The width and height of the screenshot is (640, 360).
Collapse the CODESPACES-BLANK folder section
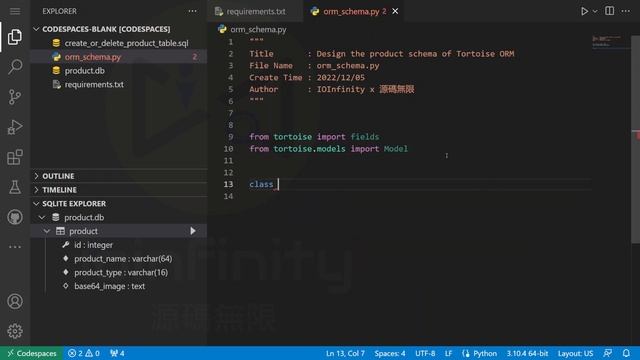(x=106, y=29)
